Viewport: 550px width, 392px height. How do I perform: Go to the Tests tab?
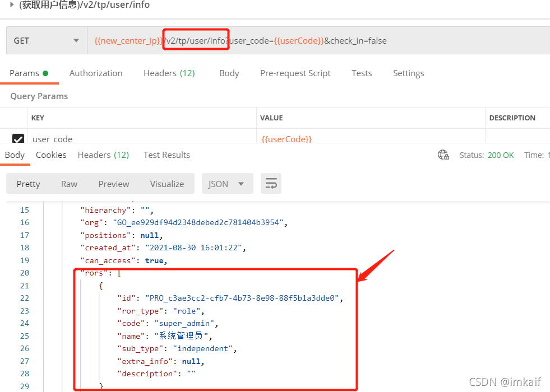click(362, 73)
